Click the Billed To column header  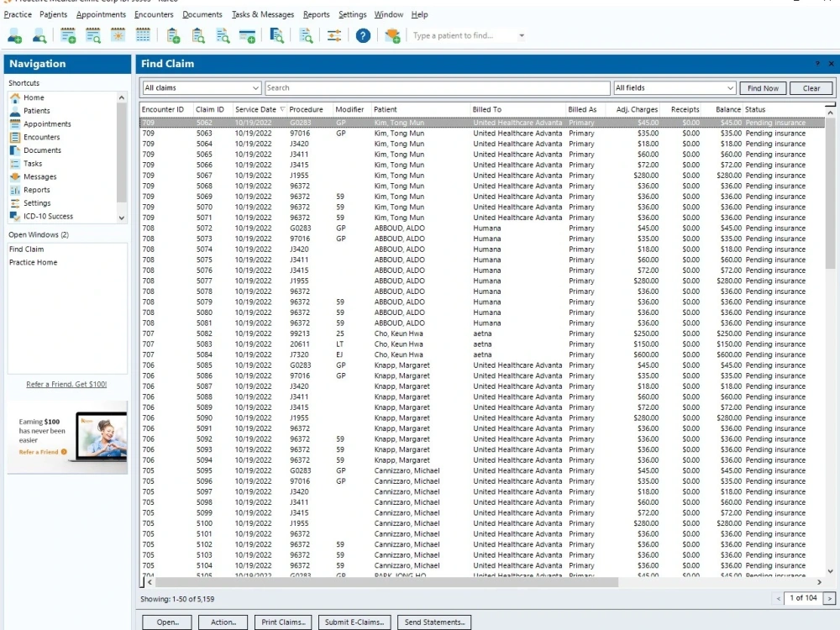pos(517,109)
